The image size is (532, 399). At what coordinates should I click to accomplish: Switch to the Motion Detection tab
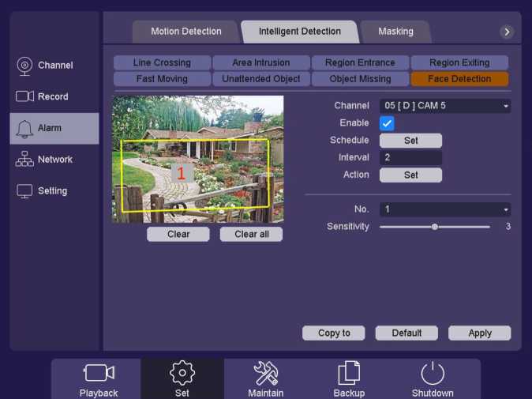[x=186, y=32]
